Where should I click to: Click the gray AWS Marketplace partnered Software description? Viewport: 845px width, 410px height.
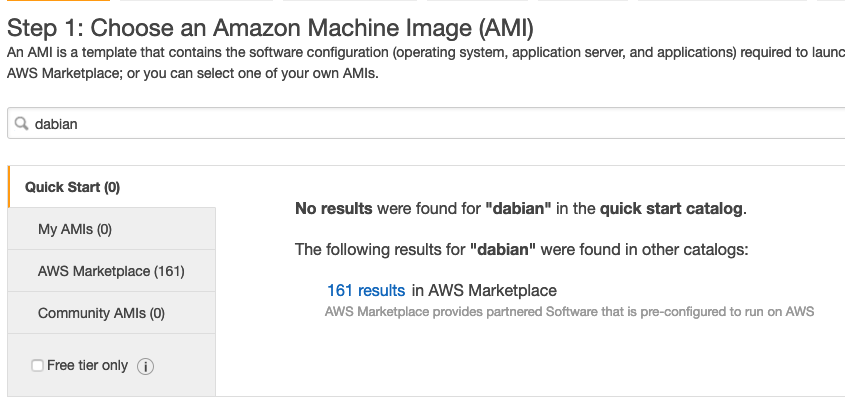[570, 311]
